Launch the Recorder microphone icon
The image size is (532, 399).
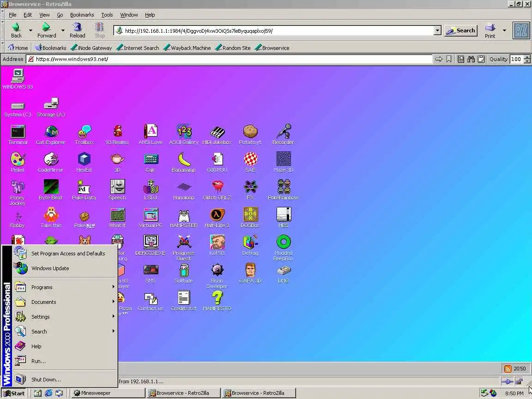(x=283, y=135)
